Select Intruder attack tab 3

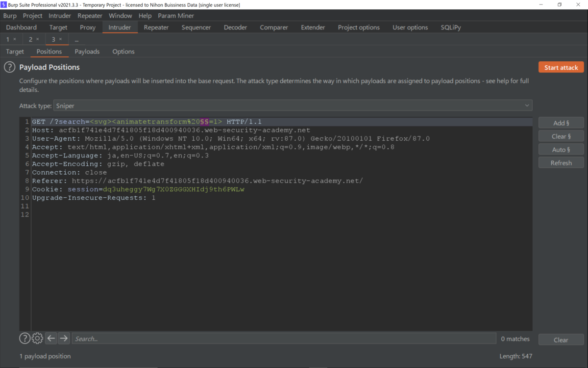click(x=53, y=39)
